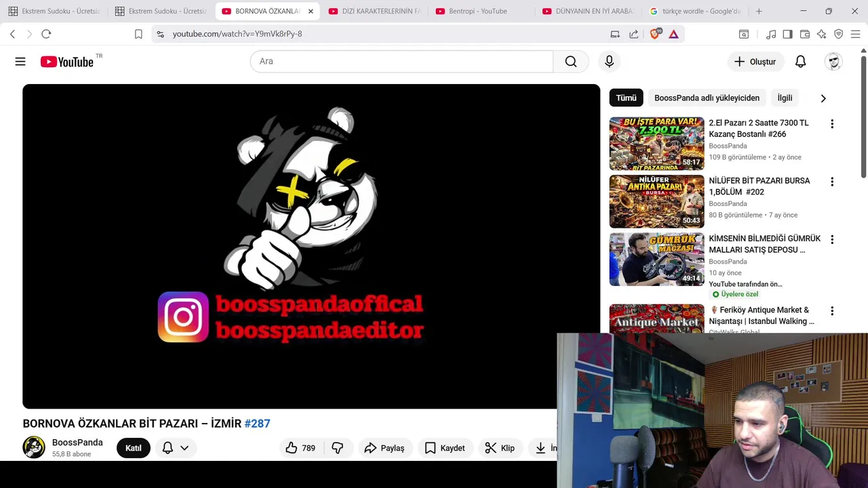This screenshot has height=488, width=868.
Task: Click the Paylaş share button
Action: click(384, 448)
